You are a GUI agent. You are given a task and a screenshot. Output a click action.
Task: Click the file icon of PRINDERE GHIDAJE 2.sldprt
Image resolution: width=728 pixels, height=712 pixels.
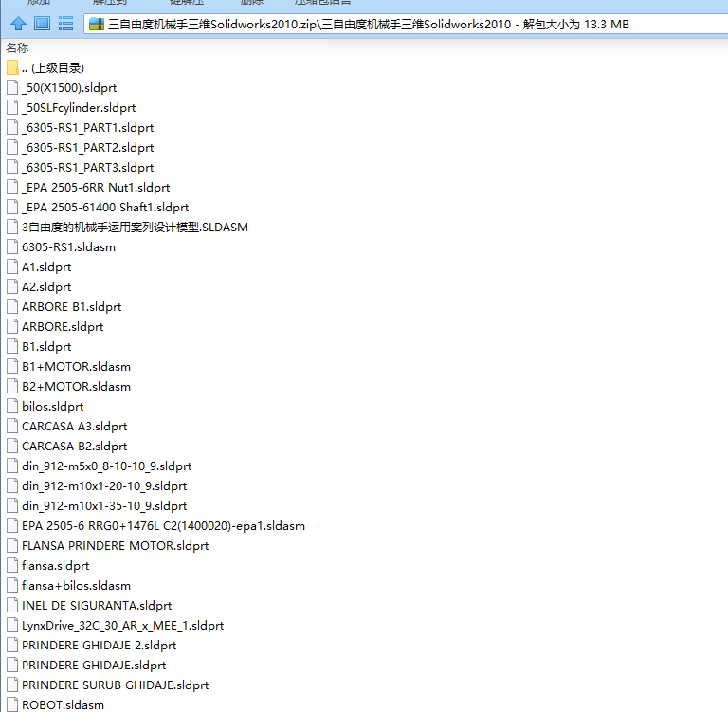pyautogui.click(x=12, y=645)
